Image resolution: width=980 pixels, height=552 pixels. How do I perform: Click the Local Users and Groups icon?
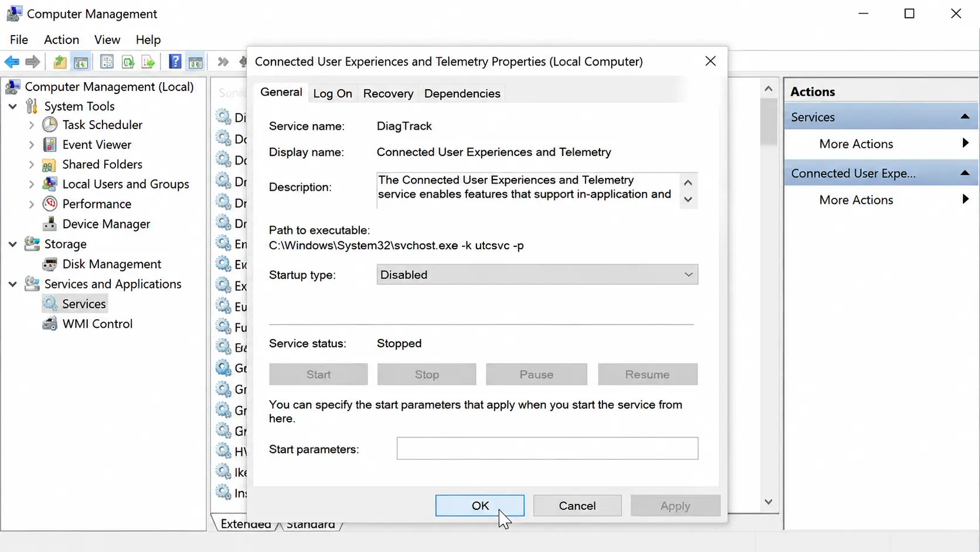tap(50, 184)
